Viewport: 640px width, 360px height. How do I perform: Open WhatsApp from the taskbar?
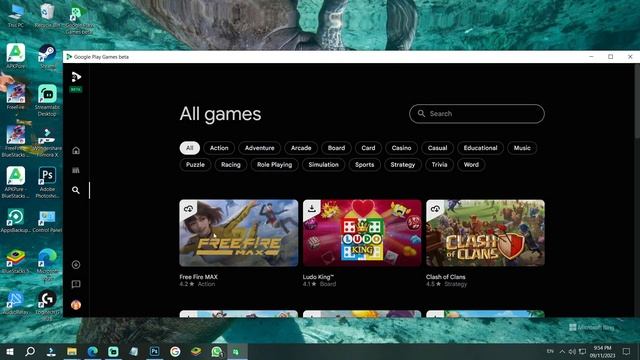pos(216,351)
